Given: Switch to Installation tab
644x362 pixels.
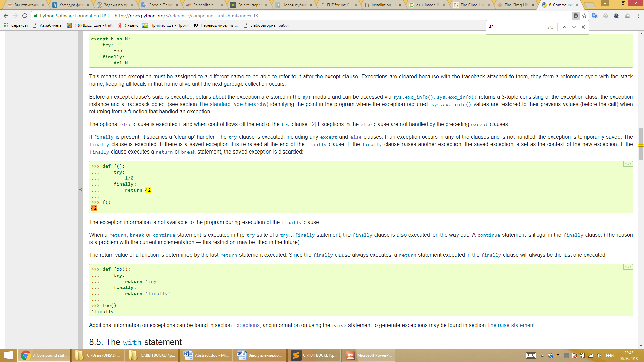Looking at the screenshot, I should click(x=382, y=5).
